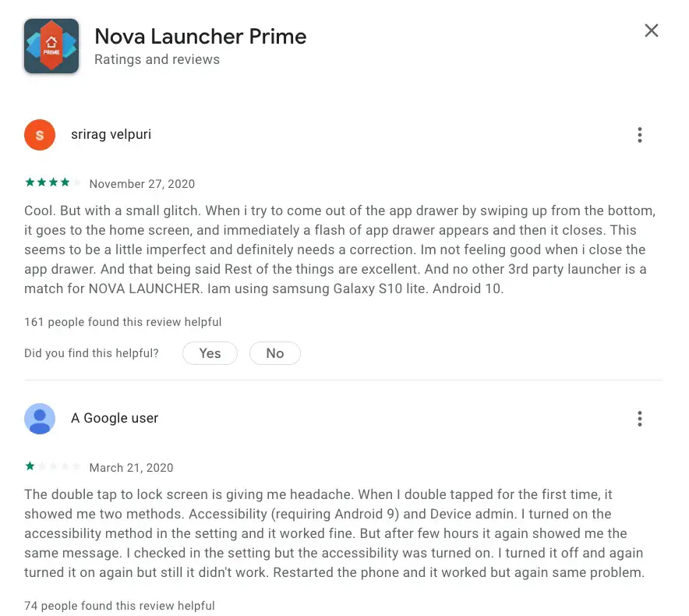Click the review text about app drawer glitch

click(x=340, y=250)
